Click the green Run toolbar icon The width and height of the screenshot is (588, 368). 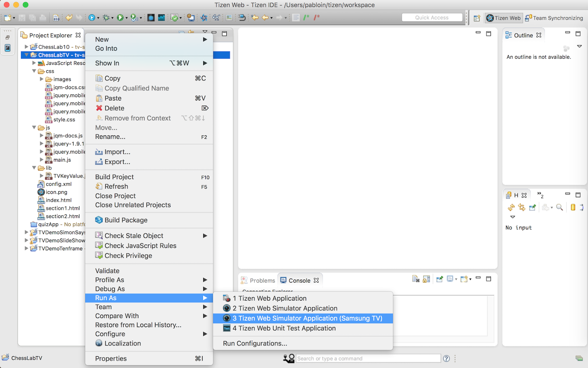tap(121, 17)
